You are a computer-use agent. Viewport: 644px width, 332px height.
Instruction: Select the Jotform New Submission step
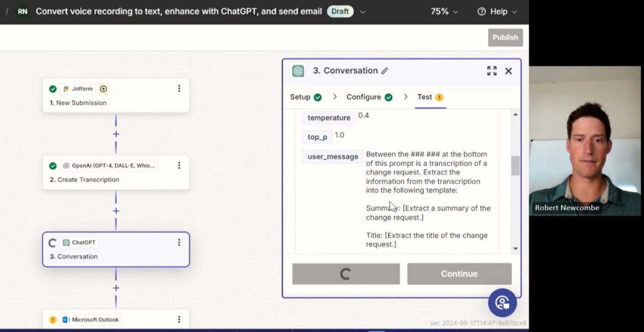[116, 95]
